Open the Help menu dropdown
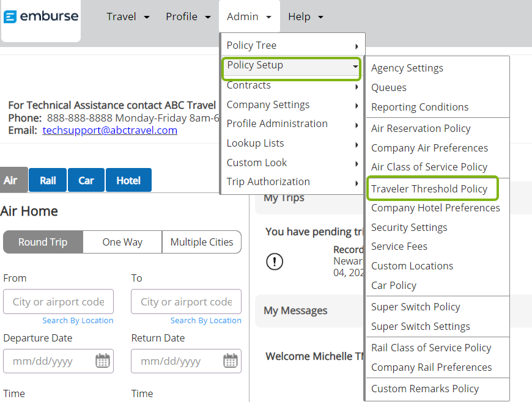The height and width of the screenshot is (402, 532). click(x=305, y=16)
